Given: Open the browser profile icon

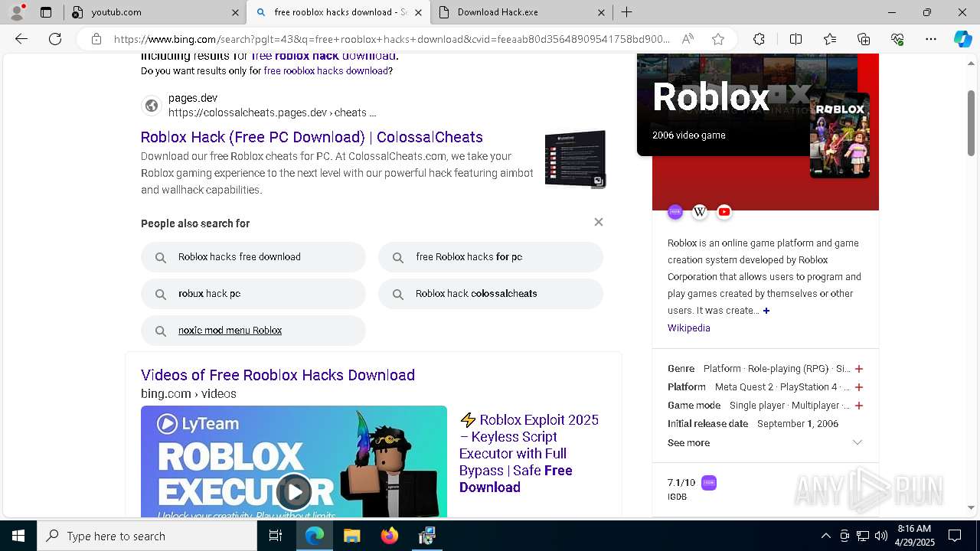Looking at the screenshot, I should click(x=17, y=12).
